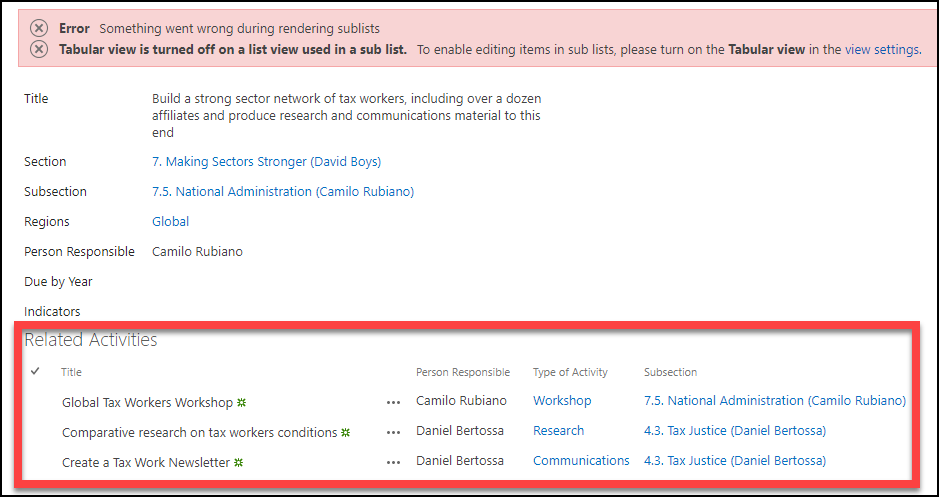Open ellipsis menu for Global Tax Workers Workshop
Image resolution: width=939 pixels, height=497 pixels.
[x=393, y=403]
